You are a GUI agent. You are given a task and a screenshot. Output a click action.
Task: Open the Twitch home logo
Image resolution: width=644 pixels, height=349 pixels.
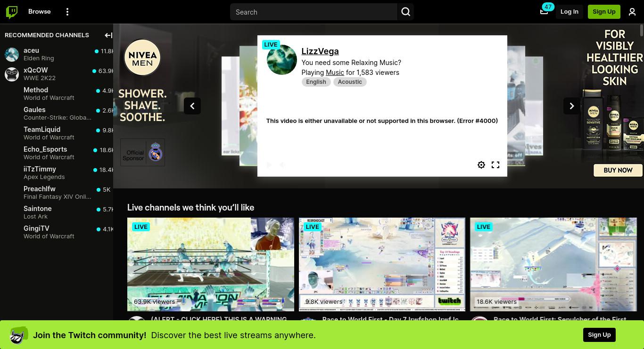coord(12,12)
